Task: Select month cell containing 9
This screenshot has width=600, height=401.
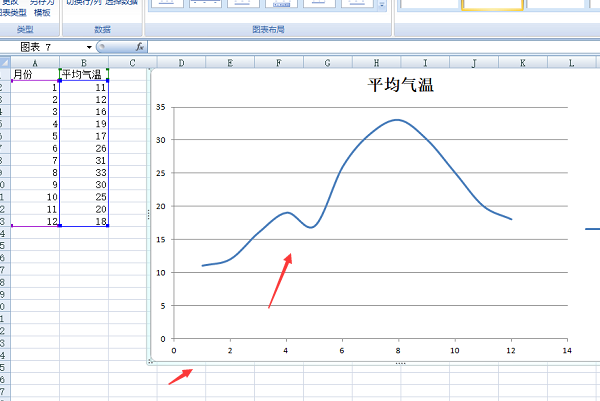Action: click(35, 185)
